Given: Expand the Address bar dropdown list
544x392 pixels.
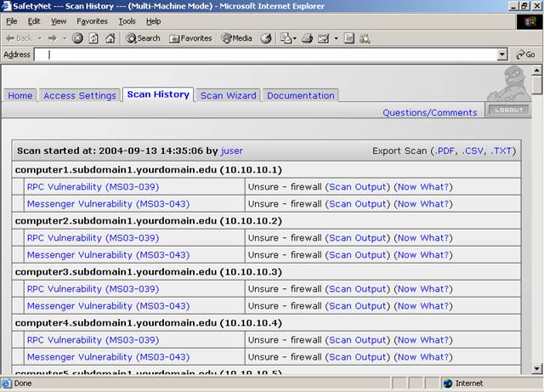Looking at the screenshot, I should click(x=502, y=54).
